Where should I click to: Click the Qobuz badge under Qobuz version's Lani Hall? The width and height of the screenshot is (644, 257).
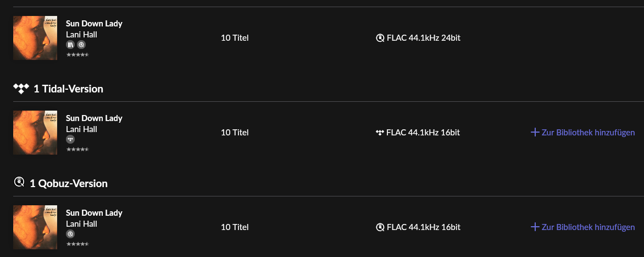point(70,234)
